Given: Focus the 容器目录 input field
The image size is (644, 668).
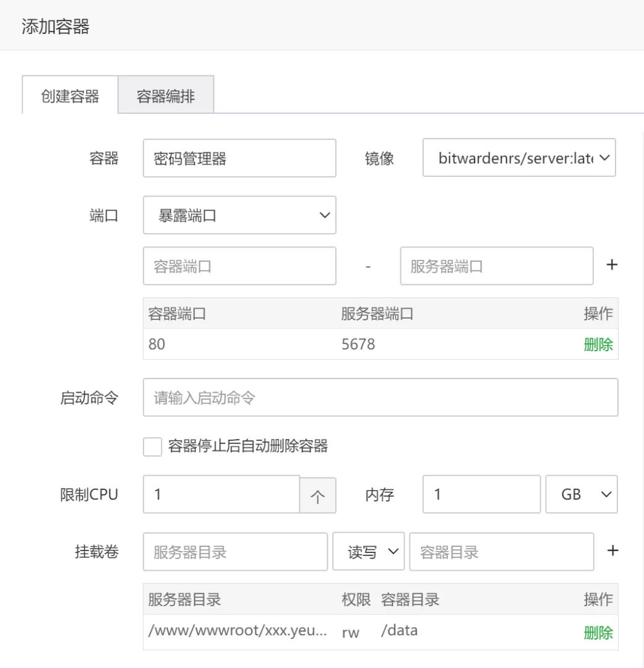Looking at the screenshot, I should (501, 552).
